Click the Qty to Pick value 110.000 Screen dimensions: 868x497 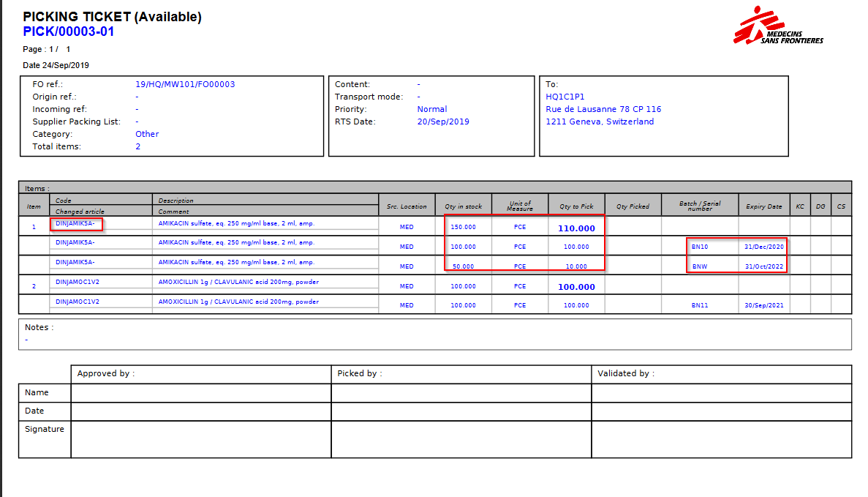coord(576,228)
